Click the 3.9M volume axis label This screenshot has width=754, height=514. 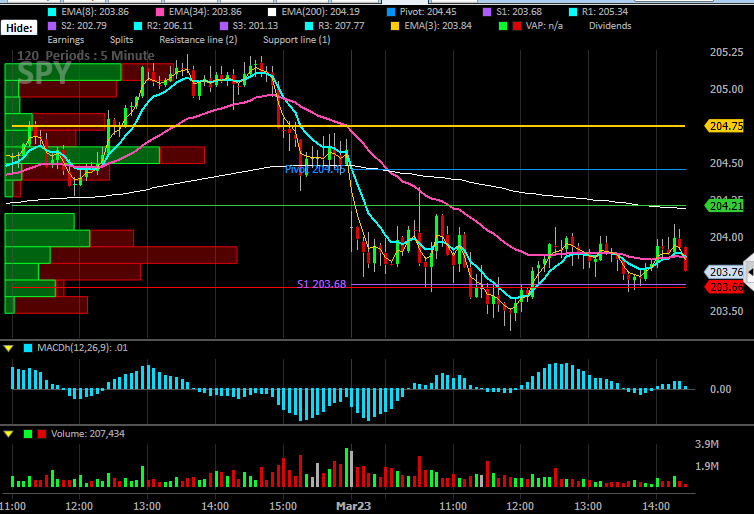pyautogui.click(x=707, y=444)
